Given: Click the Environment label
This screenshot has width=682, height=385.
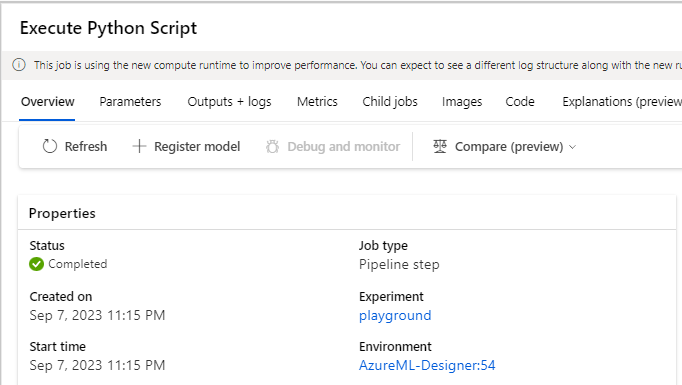Looking at the screenshot, I should [395, 347].
